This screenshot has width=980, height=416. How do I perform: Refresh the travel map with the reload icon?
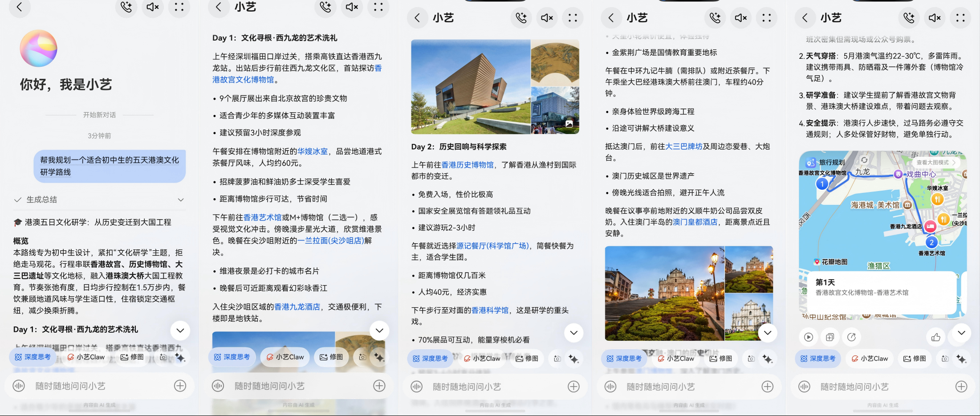[864, 160]
